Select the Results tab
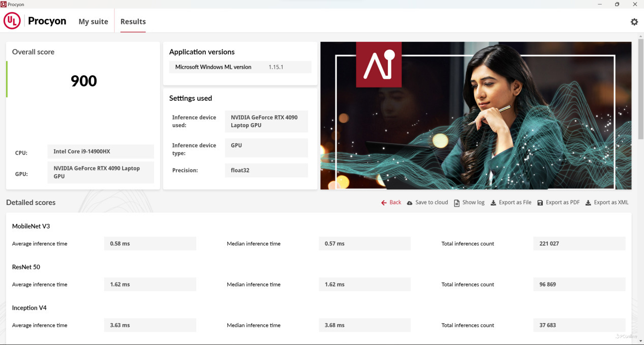Screen dimensions: 644x345 point(133,21)
